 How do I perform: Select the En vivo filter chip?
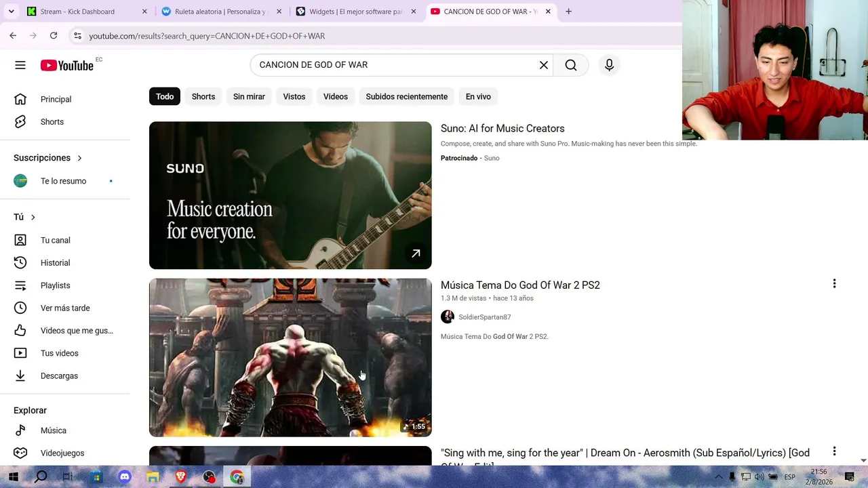tap(478, 96)
